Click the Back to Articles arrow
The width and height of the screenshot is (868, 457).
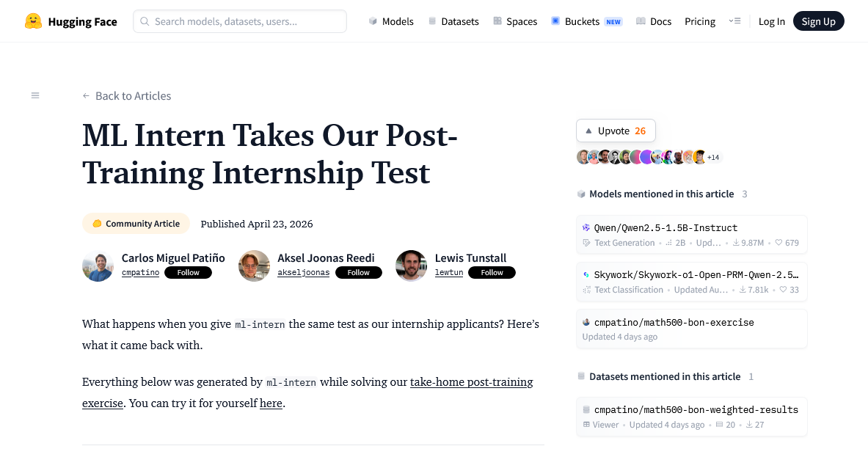pos(86,96)
